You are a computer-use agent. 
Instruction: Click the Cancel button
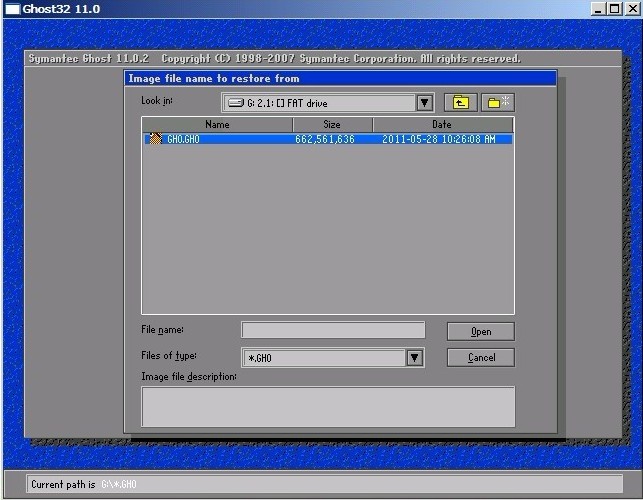[481, 358]
